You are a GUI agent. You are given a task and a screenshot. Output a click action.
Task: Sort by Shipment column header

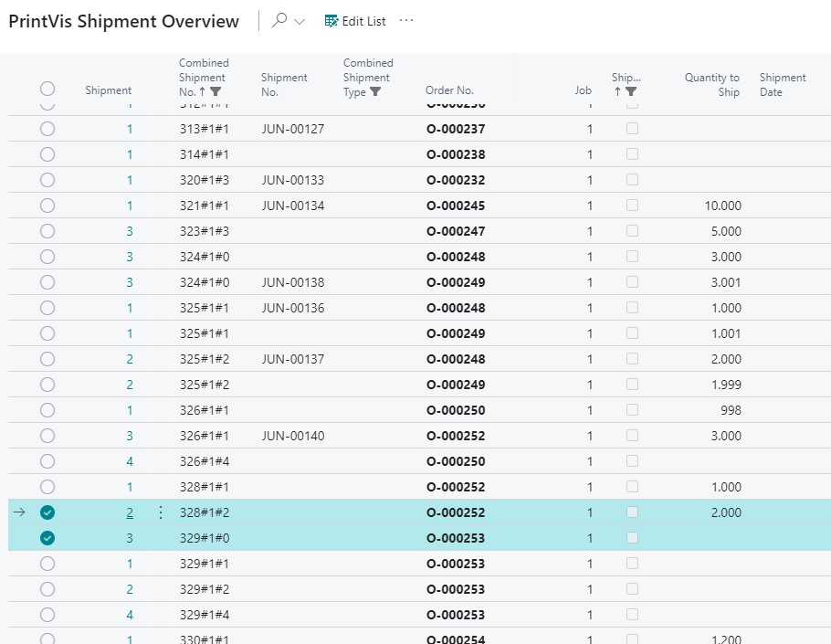click(108, 90)
